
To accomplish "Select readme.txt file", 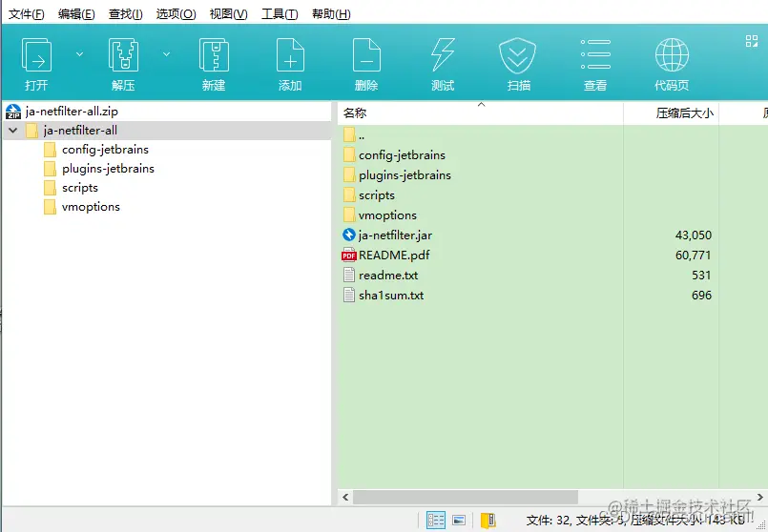I will pyautogui.click(x=388, y=275).
